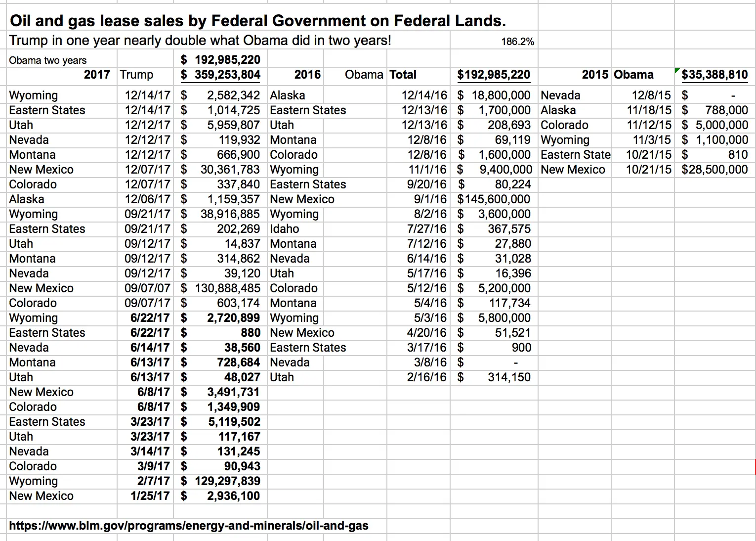Select the $28,500,000 amount cell
The height and width of the screenshot is (541, 756).
pyautogui.click(x=714, y=170)
